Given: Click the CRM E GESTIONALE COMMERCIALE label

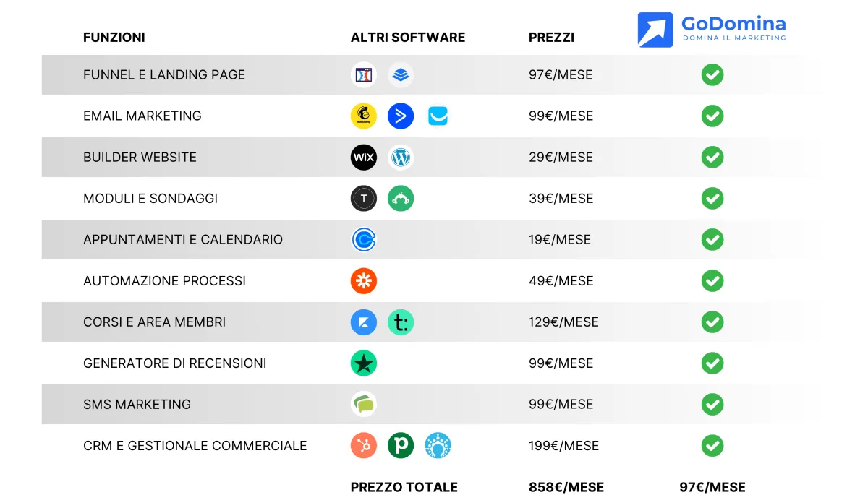Looking at the screenshot, I should (195, 446).
